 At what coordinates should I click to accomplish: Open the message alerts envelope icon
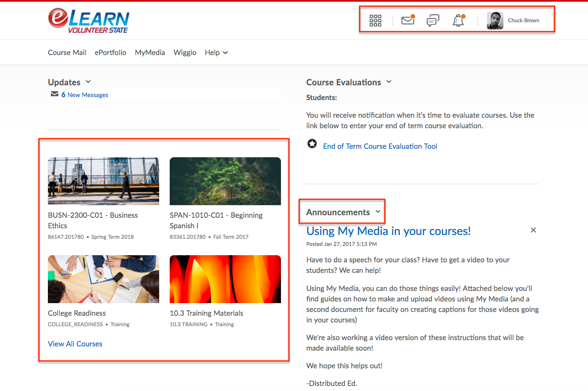click(407, 21)
